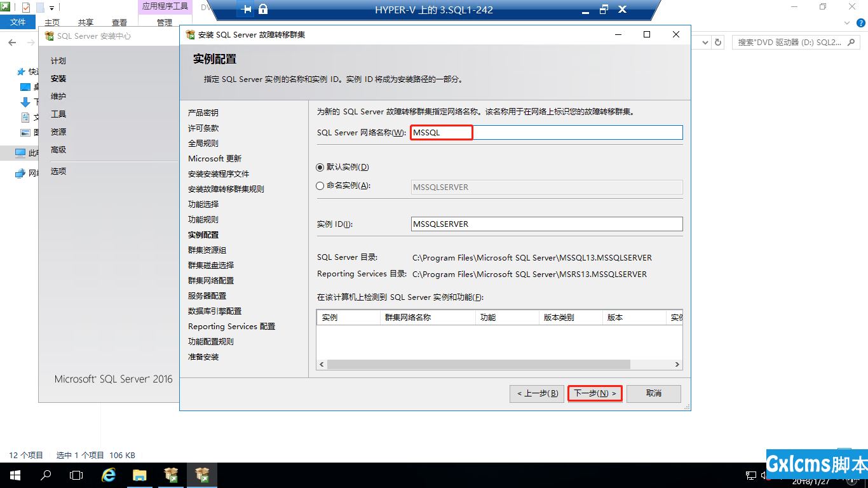The image size is (868, 488).
Task: Click SQL Server 安装中心 window title icon
Action: click(x=49, y=36)
